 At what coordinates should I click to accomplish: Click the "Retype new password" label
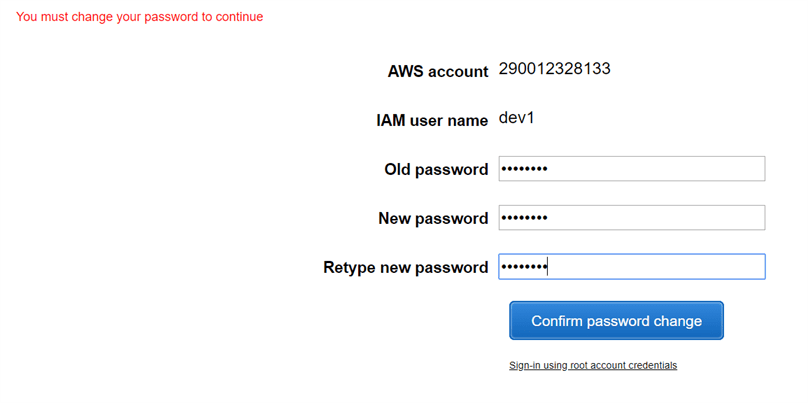point(406,268)
